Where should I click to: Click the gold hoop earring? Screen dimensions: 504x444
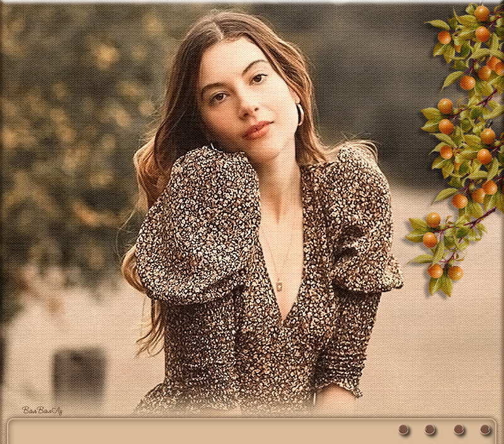coord(300,114)
